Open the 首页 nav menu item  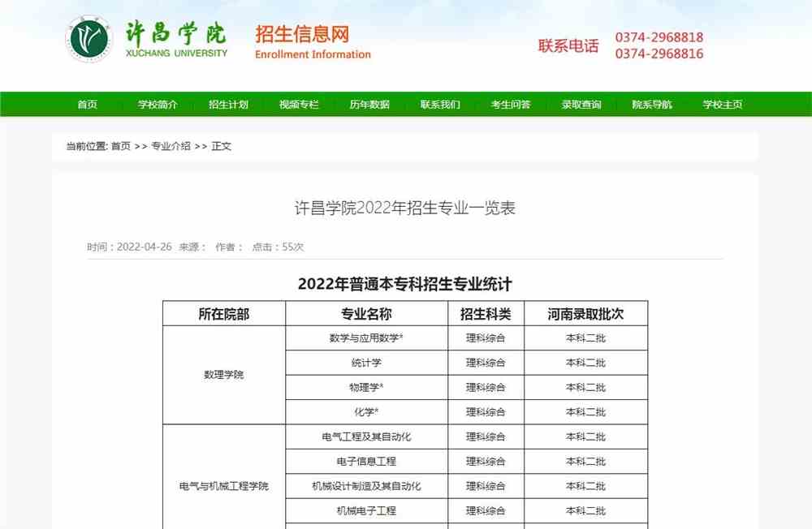87,105
